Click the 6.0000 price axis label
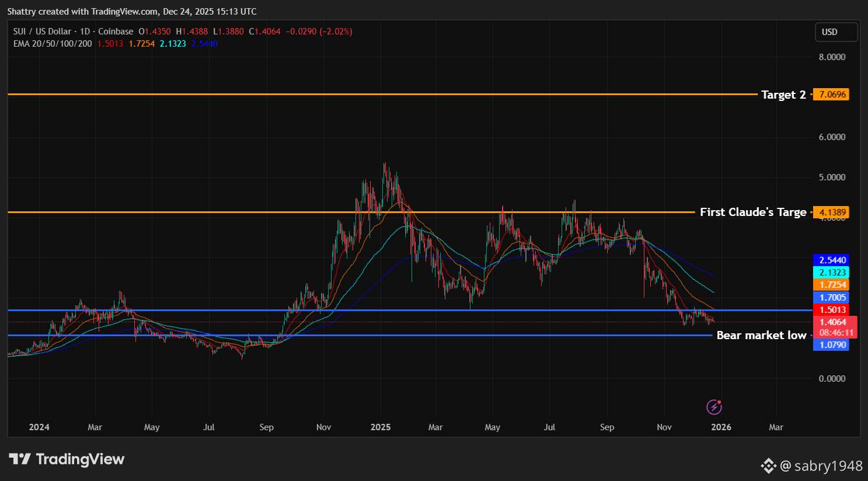Image resolution: width=868 pixels, height=481 pixels. pos(832,137)
